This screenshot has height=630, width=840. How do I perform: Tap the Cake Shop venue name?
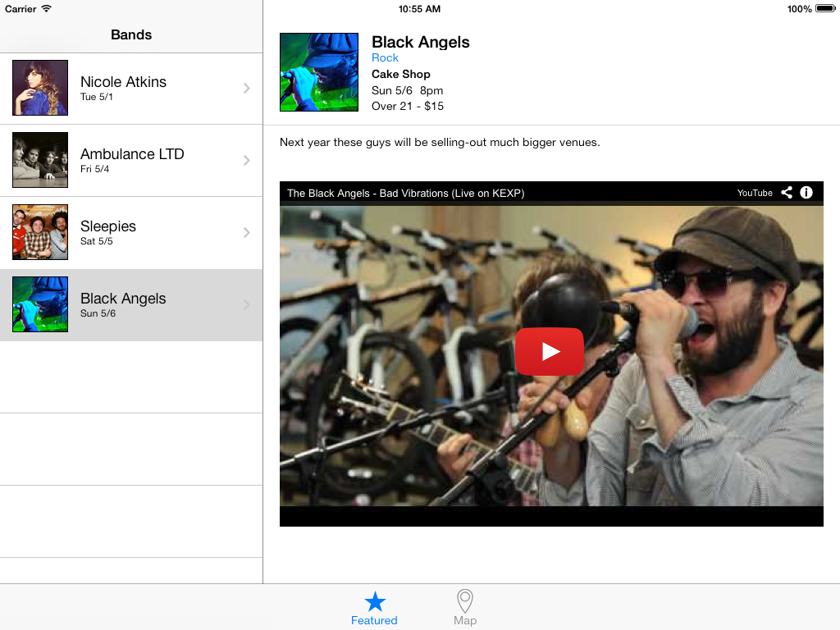click(400, 74)
